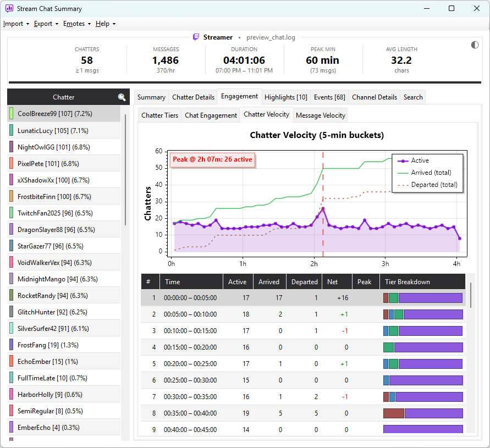Click the Chatter list header
The width and height of the screenshot is (490, 448).
coord(64,97)
